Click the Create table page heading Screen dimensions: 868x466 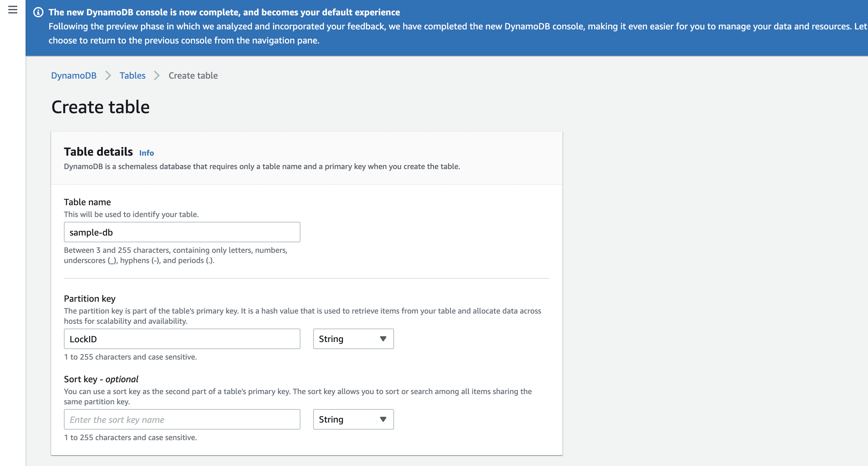(x=100, y=107)
